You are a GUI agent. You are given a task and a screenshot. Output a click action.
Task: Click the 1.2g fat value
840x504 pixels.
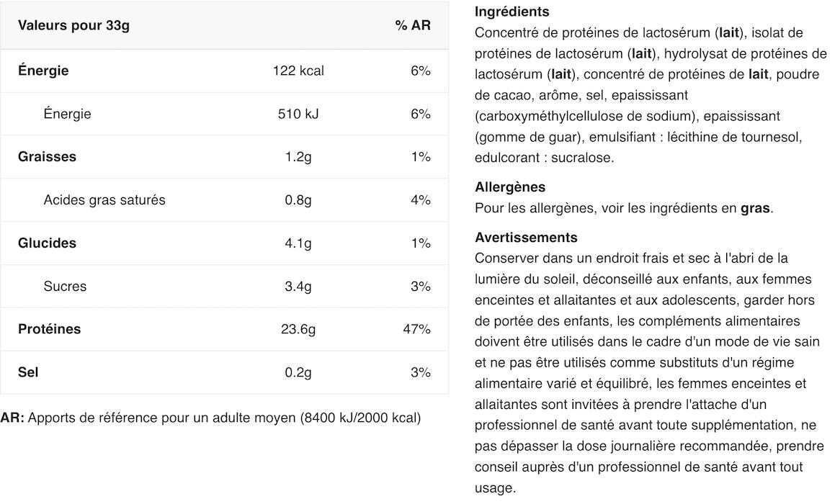coord(298,157)
